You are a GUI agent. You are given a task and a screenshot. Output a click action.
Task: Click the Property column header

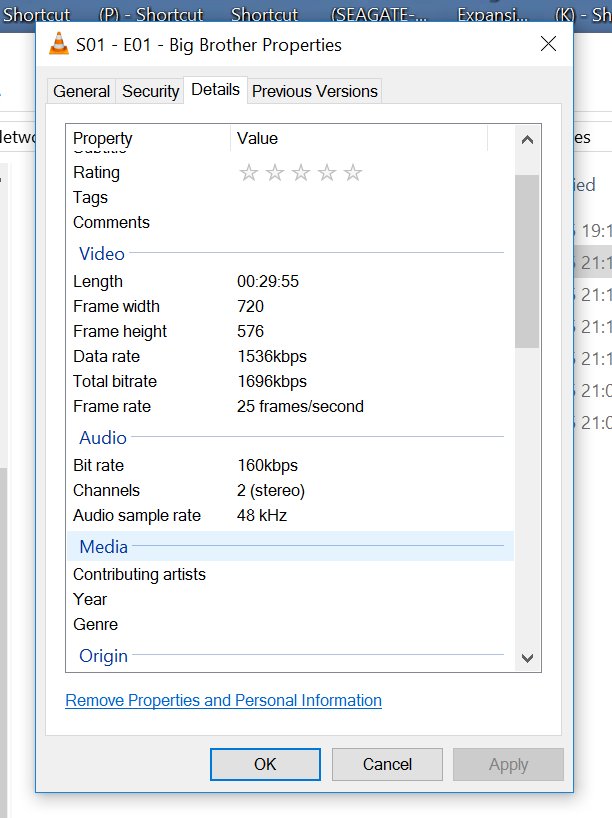tap(103, 138)
